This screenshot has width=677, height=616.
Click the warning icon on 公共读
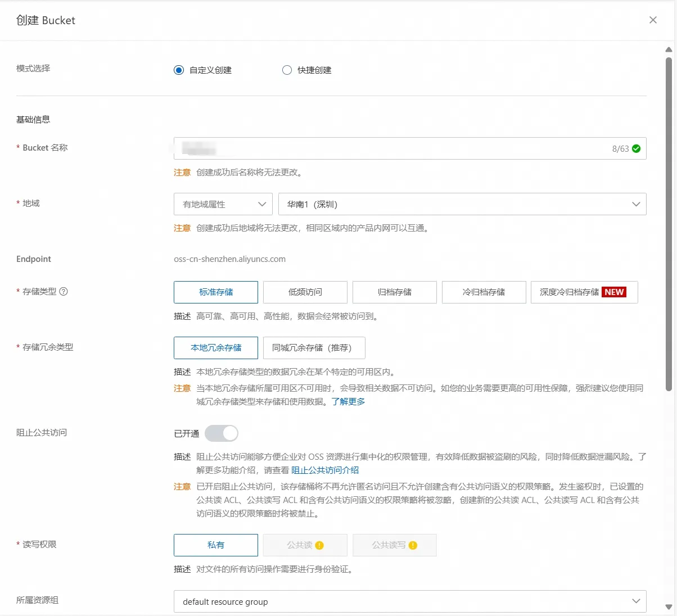319,545
